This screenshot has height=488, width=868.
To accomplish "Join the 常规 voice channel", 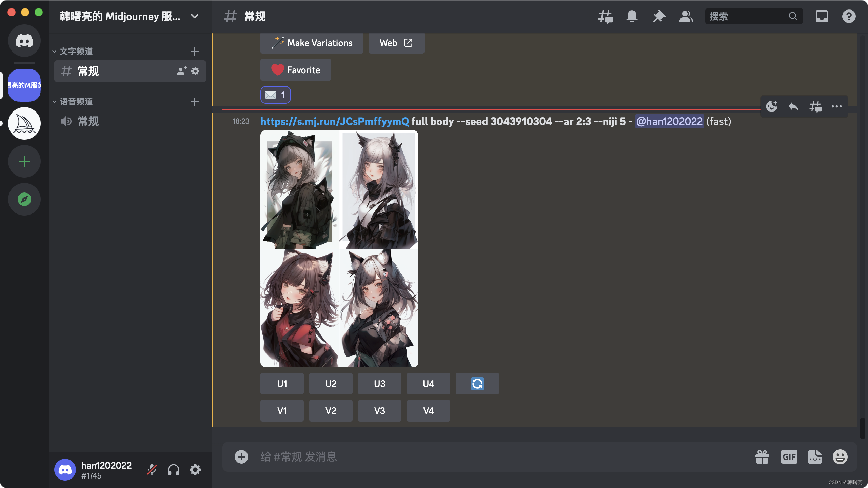I will point(88,121).
